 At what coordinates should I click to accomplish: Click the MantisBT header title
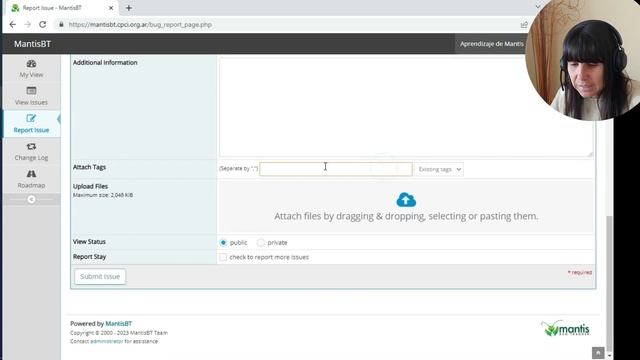coord(32,44)
